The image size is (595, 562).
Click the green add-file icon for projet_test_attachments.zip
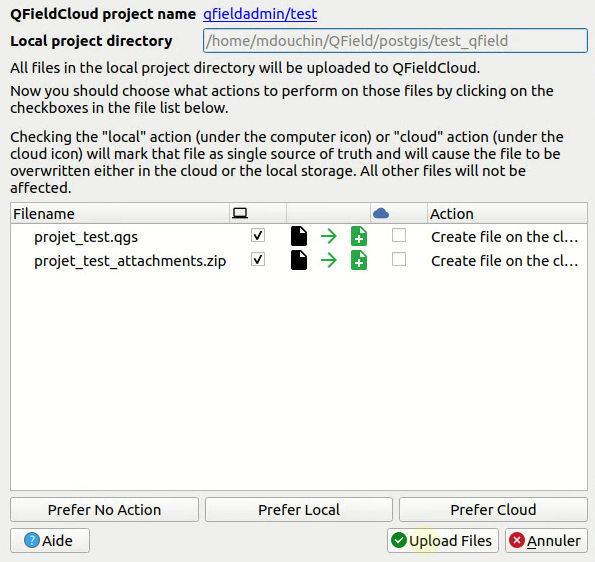pos(359,260)
